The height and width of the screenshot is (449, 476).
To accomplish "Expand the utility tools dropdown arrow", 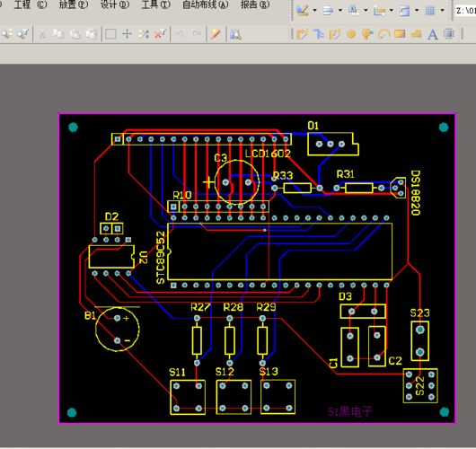I will pos(315,10).
